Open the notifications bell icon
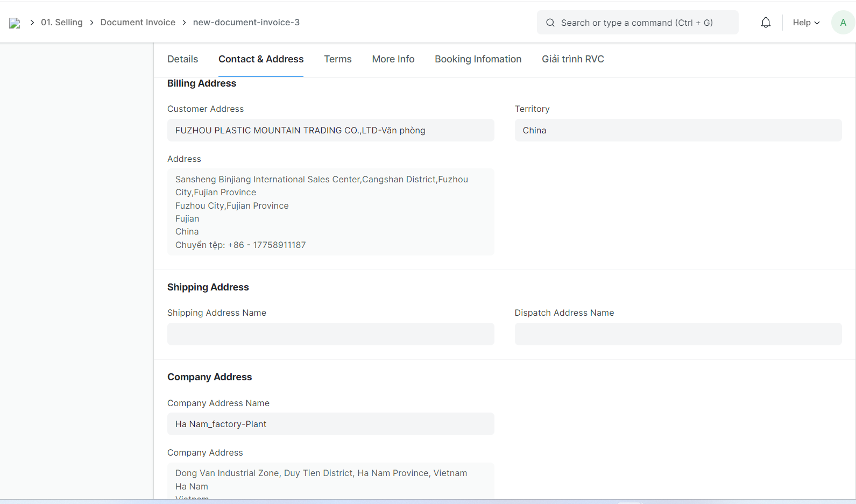Screen dimensions: 856x504 pos(766,23)
